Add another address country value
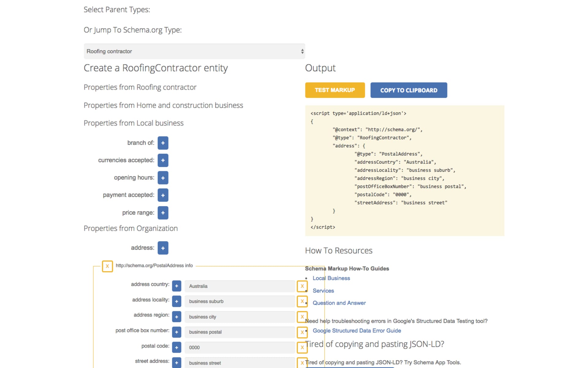Screen dimensions: 588x368 (176, 286)
